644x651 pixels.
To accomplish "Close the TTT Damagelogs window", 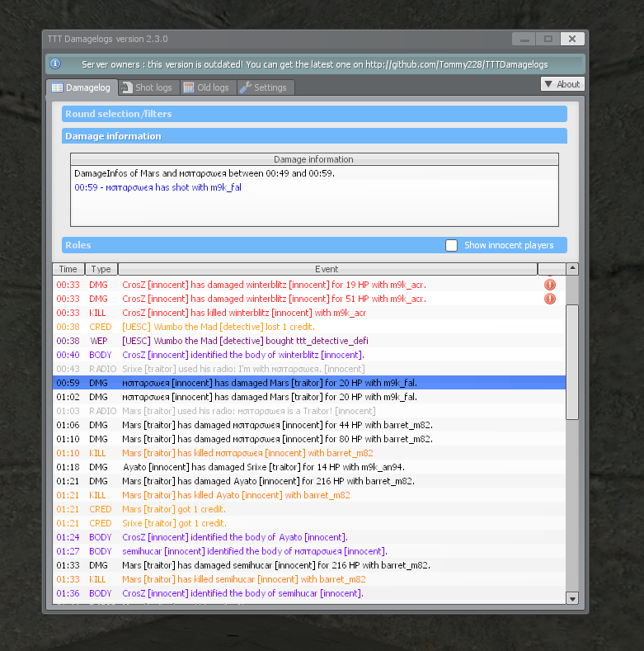I will 572,39.
